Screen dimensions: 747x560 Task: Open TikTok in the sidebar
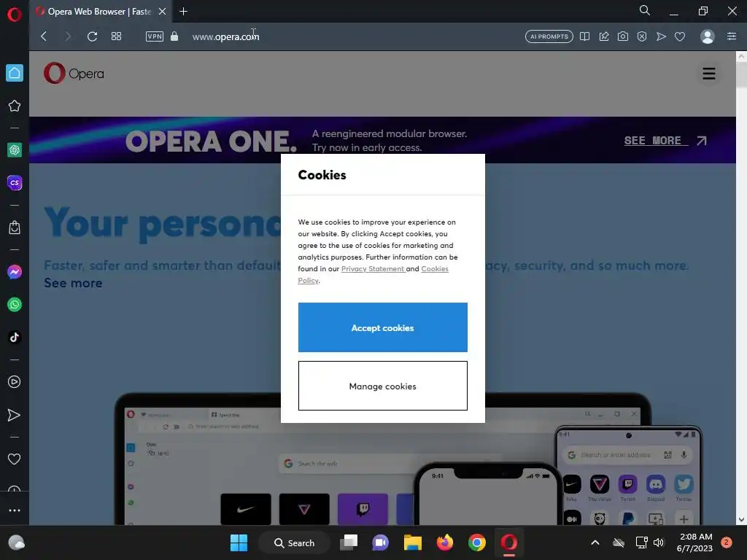[15, 337]
